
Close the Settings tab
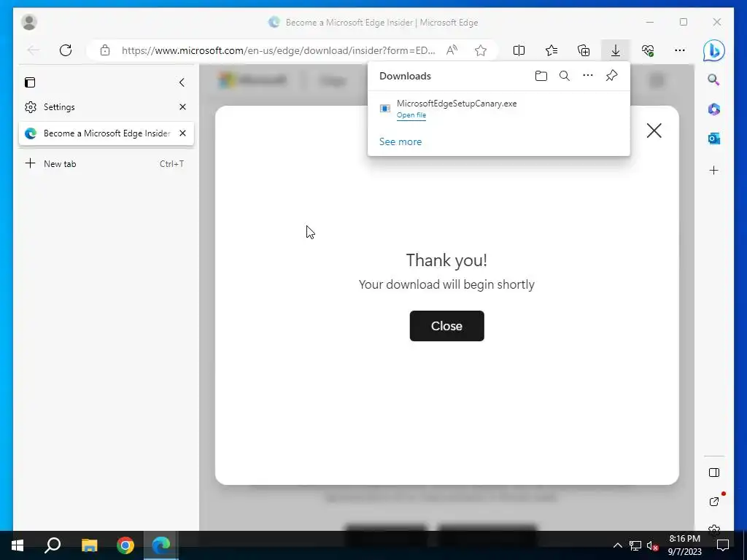pyautogui.click(x=182, y=107)
